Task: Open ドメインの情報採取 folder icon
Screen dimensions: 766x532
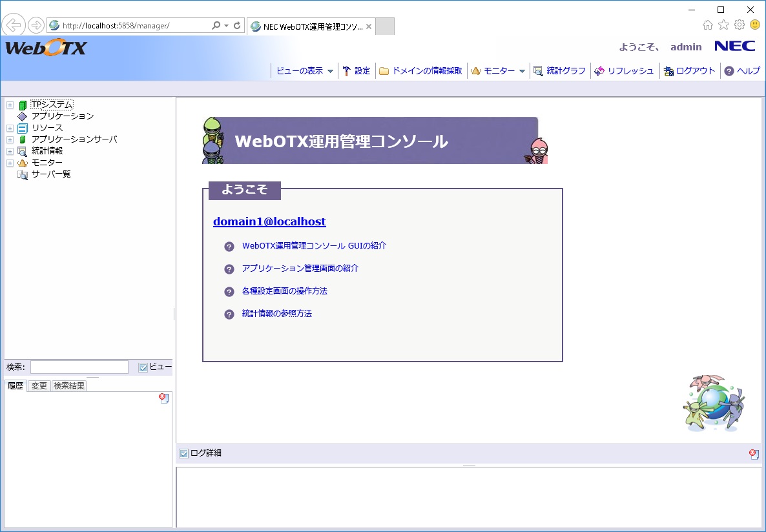Action: pyautogui.click(x=384, y=71)
